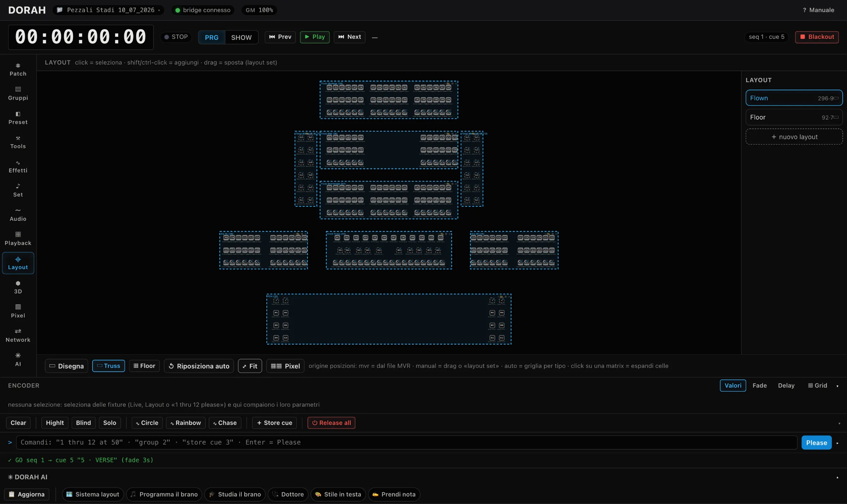Open the Audio section in sidebar
This screenshot has height=504, width=847.
(18, 215)
